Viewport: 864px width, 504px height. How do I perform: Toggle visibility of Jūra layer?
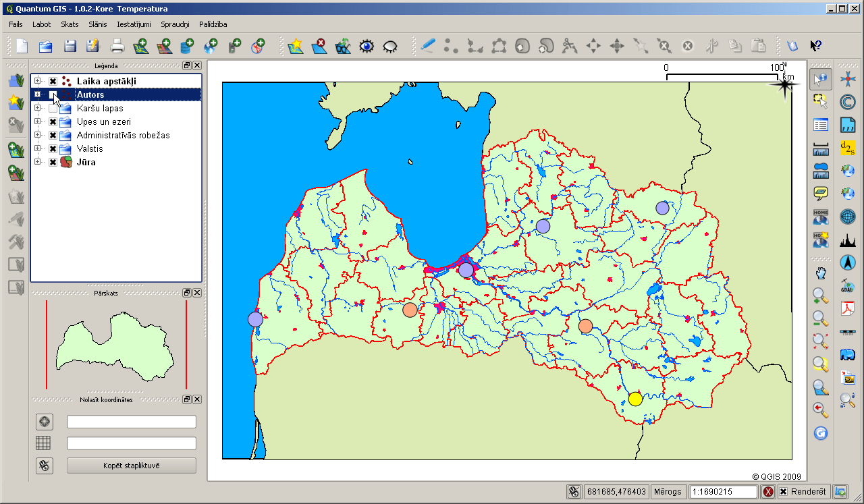(53, 162)
